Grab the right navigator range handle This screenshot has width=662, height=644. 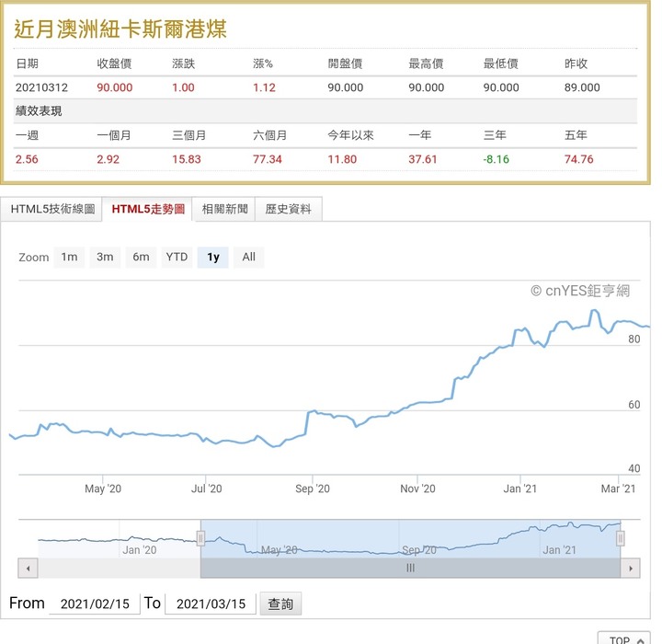[621, 538]
